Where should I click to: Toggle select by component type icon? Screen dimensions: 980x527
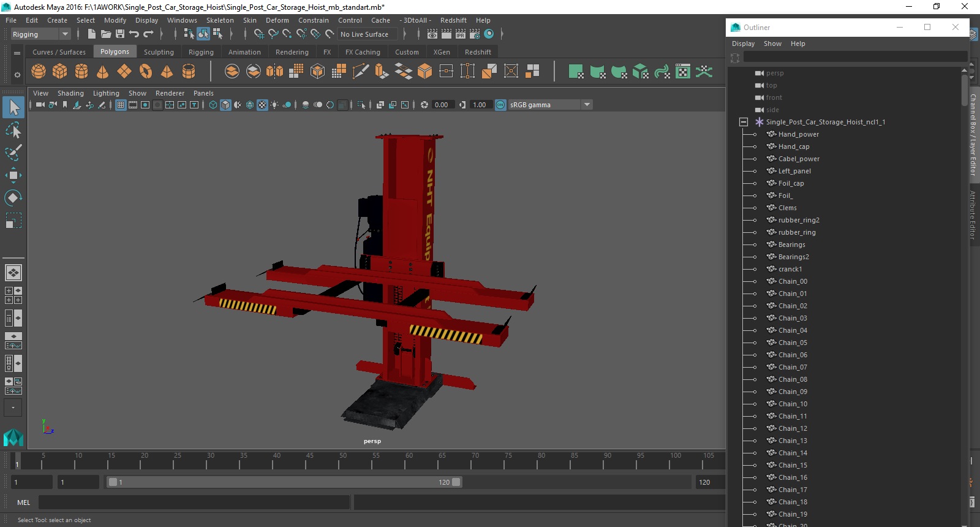click(x=217, y=34)
